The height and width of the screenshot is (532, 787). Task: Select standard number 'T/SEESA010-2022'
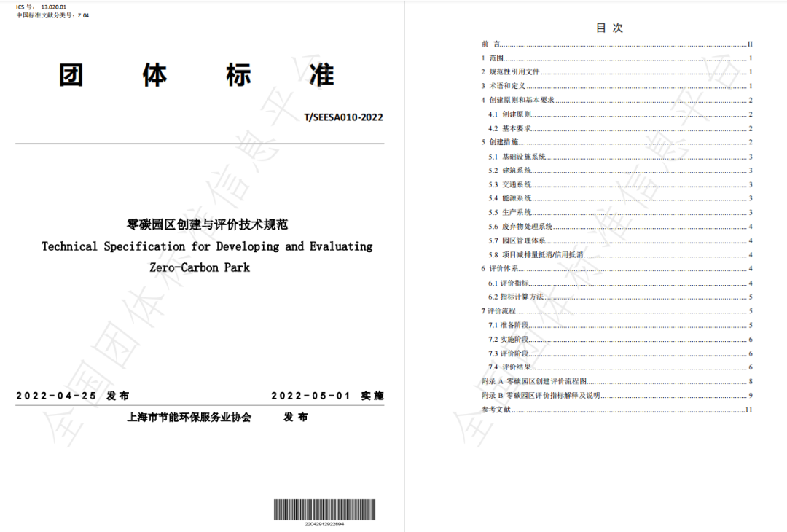[343, 117]
